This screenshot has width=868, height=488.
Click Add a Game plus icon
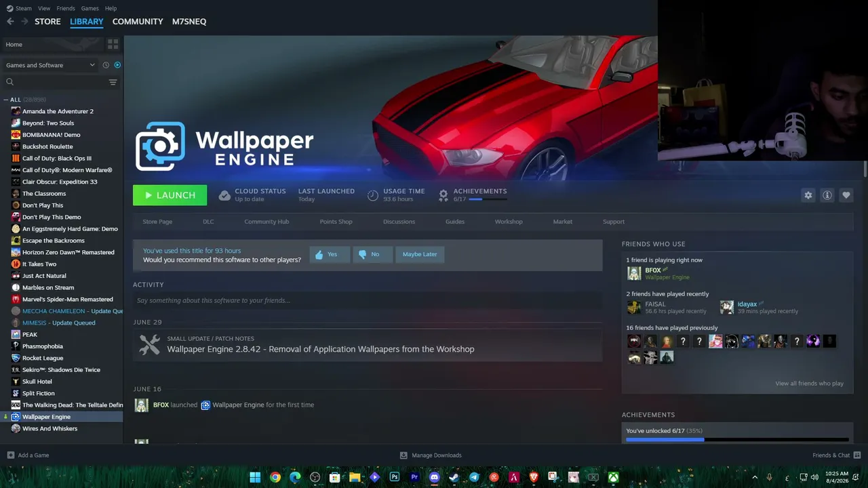click(10, 455)
